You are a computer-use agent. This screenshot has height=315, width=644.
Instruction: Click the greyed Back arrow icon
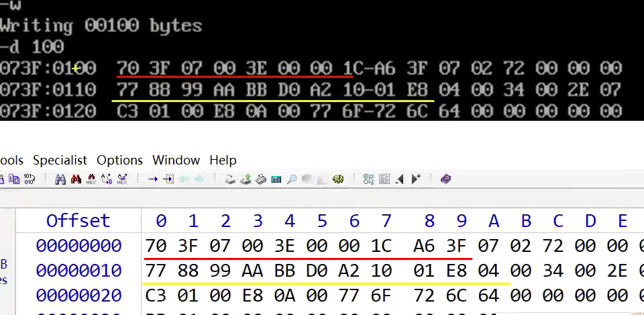coord(184,179)
